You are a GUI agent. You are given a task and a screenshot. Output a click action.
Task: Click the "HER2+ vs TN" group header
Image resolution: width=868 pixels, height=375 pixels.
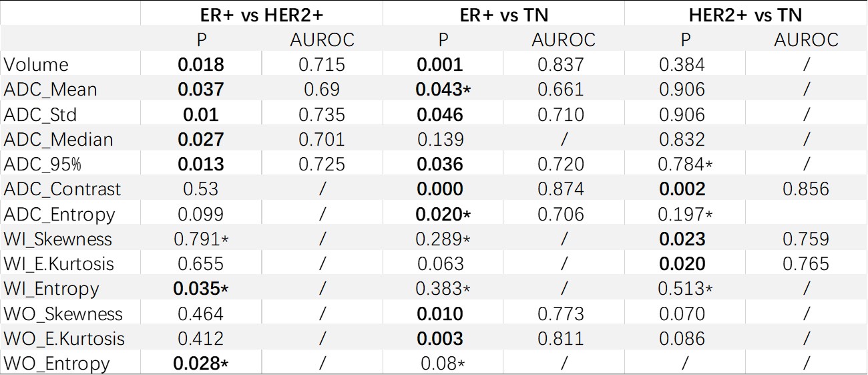pos(746,14)
